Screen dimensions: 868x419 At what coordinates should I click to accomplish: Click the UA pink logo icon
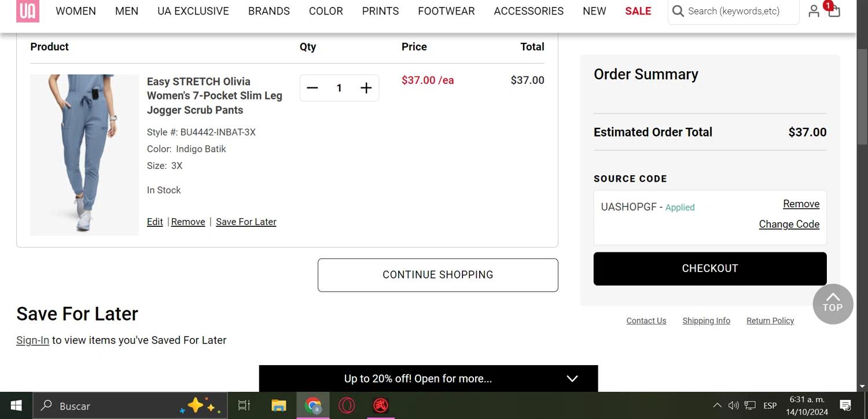[x=28, y=11]
